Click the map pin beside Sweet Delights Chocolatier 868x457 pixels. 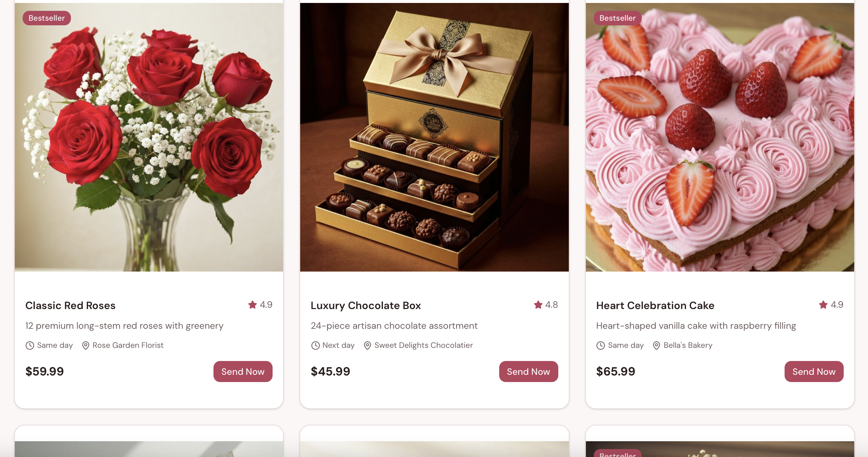coord(367,346)
